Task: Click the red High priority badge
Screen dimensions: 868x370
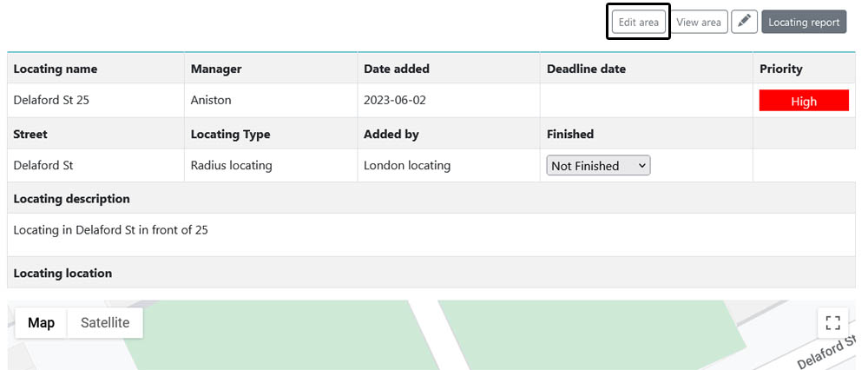Action: (804, 102)
